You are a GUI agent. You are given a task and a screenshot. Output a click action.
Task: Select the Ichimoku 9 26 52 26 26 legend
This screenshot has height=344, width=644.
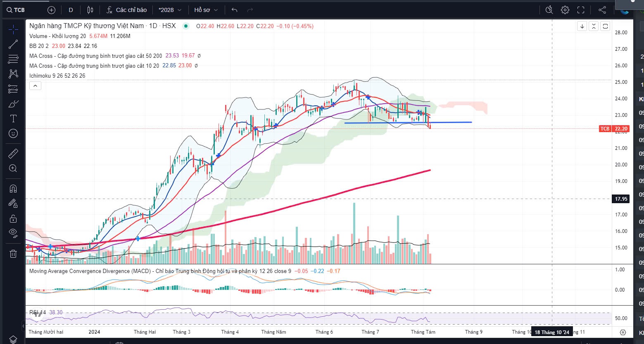click(x=57, y=76)
